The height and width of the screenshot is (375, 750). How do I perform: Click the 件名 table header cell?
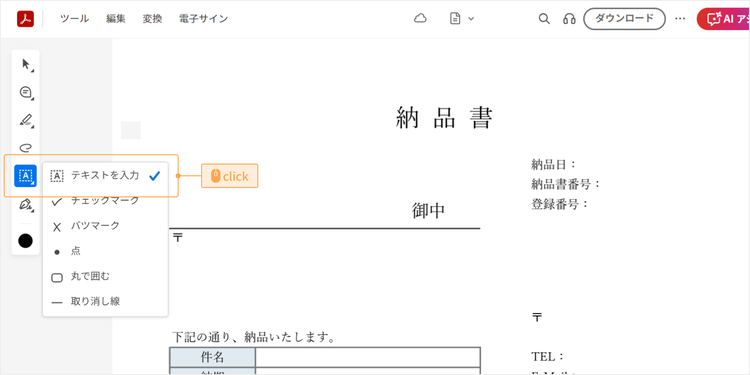(x=212, y=357)
